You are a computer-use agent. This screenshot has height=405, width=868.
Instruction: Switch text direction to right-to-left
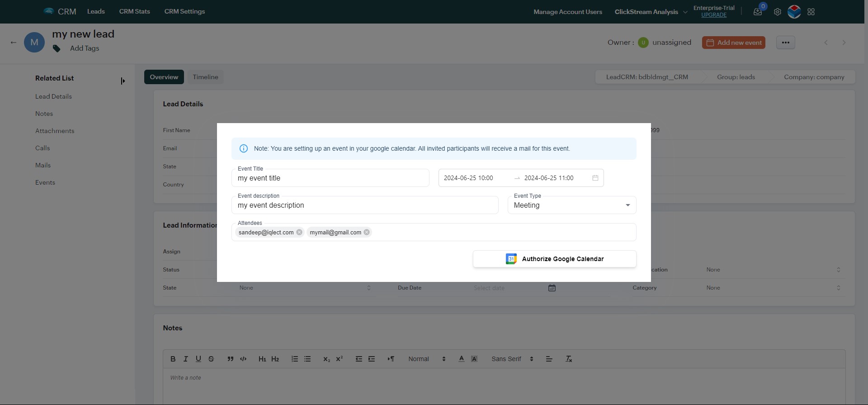391,359
